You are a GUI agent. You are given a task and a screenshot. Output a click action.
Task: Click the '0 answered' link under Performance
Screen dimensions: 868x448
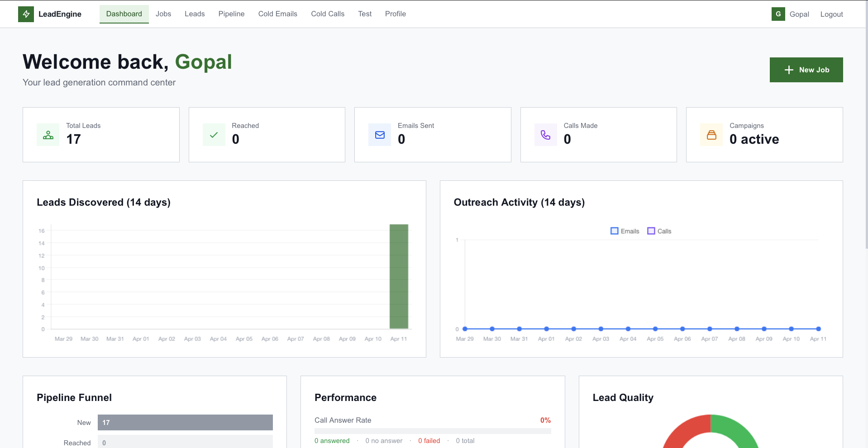[331, 440]
